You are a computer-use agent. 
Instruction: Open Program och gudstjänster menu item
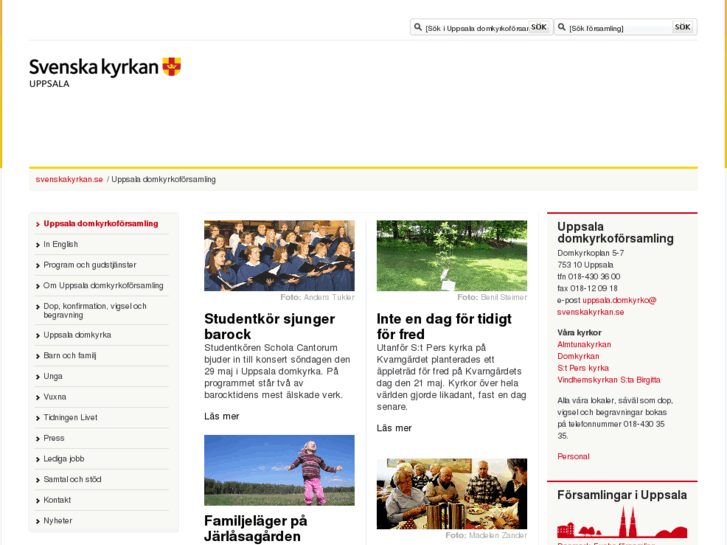(90, 265)
